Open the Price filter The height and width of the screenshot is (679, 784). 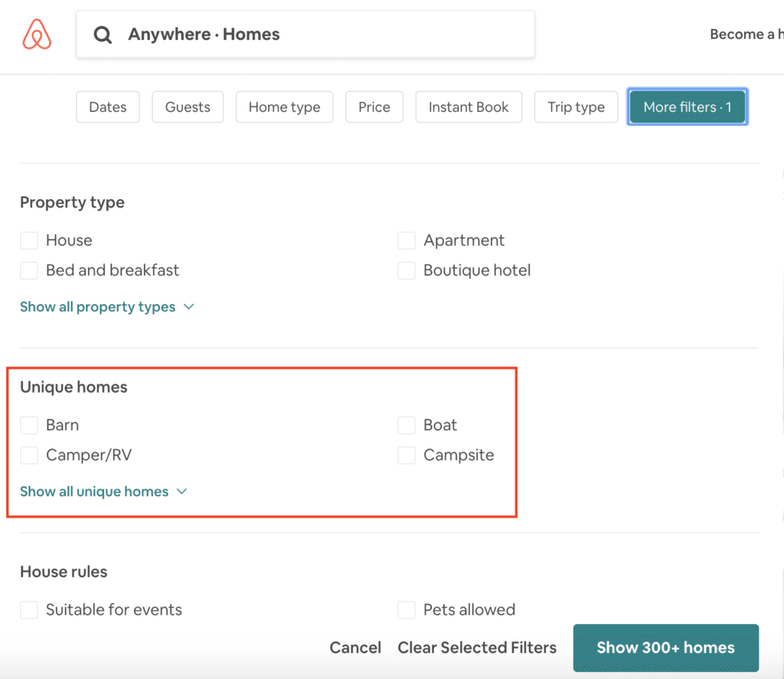click(374, 107)
